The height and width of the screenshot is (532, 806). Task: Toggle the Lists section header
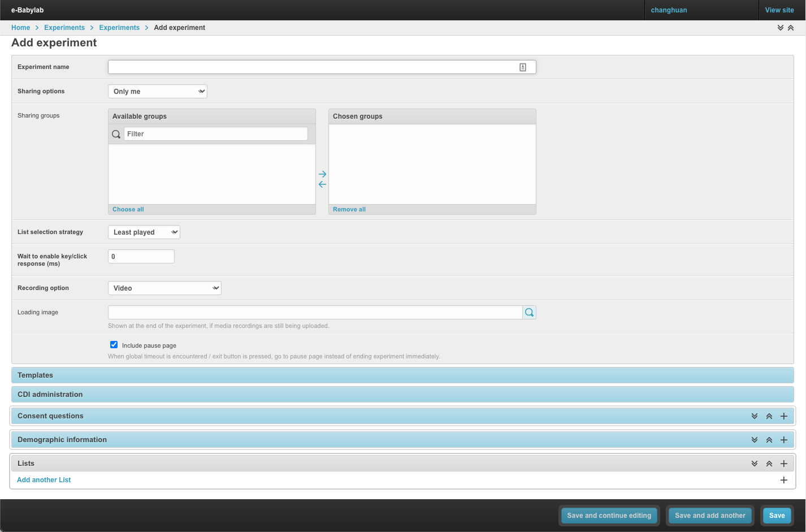(402, 464)
